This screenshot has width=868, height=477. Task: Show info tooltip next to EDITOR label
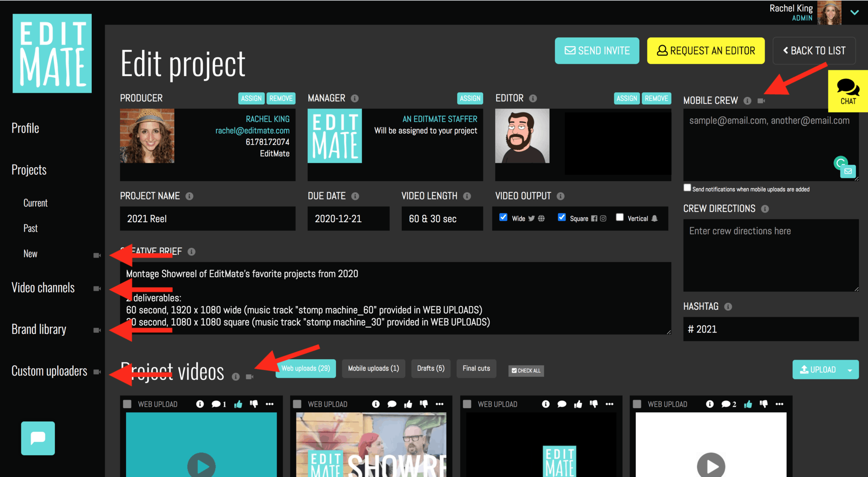tap(533, 98)
